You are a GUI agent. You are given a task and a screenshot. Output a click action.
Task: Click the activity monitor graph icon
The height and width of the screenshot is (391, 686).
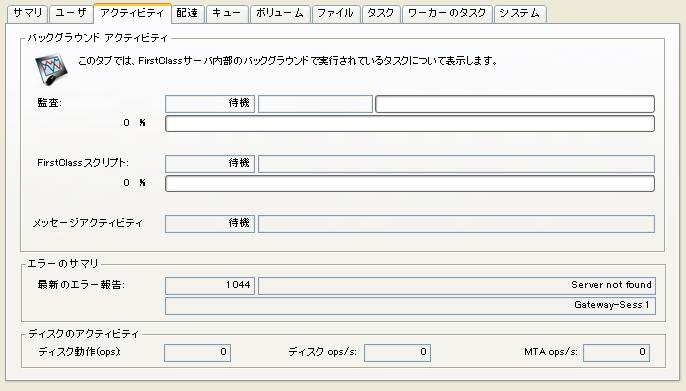(x=51, y=69)
